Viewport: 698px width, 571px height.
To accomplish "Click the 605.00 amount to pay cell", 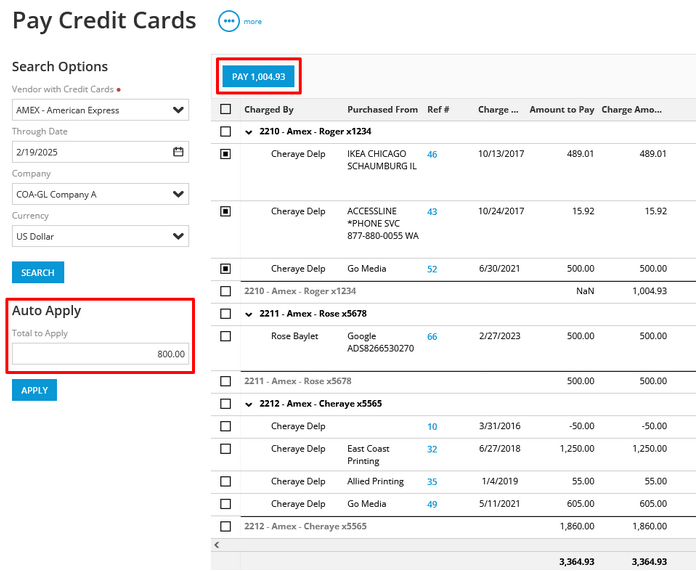I will (580, 504).
